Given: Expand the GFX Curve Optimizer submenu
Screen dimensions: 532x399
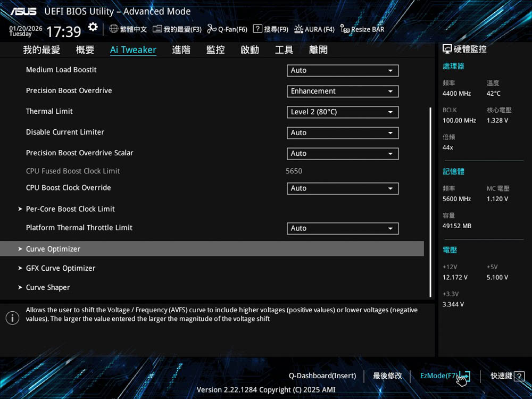Looking at the screenshot, I should click(x=61, y=268).
